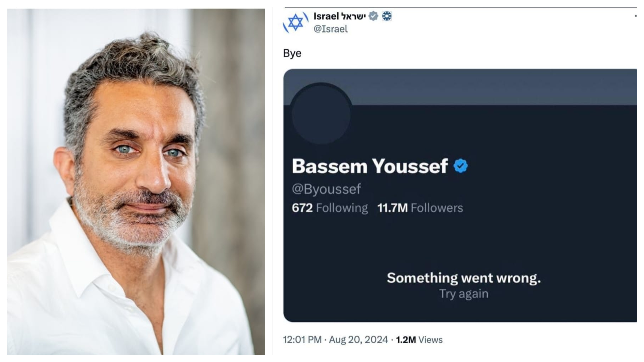Open the portrait photo on the left
This screenshot has width=644, height=362.
[136, 182]
